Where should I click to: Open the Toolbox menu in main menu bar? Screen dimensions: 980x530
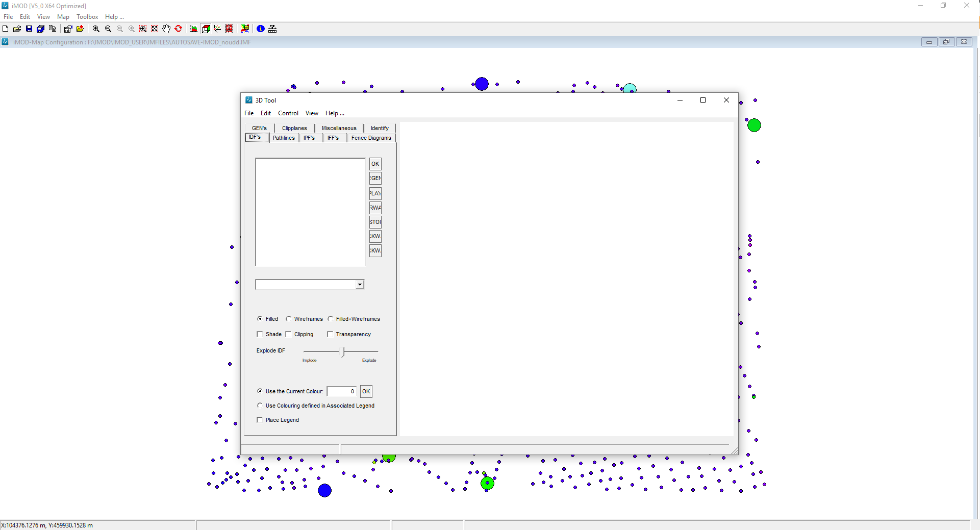[x=87, y=17]
